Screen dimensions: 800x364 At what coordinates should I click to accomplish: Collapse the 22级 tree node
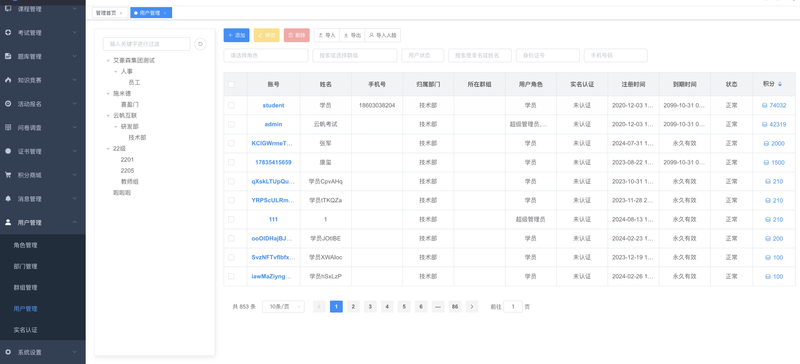click(x=108, y=149)
